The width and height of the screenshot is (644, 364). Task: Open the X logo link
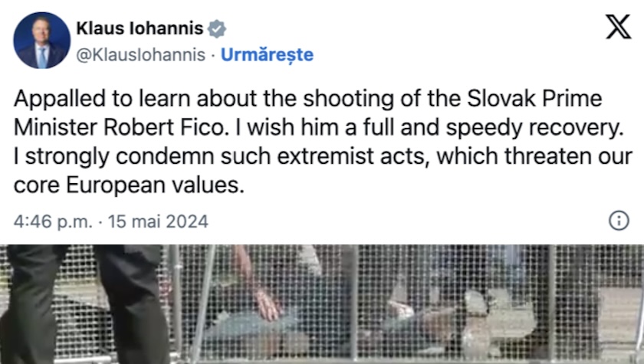tap(618, 27)
